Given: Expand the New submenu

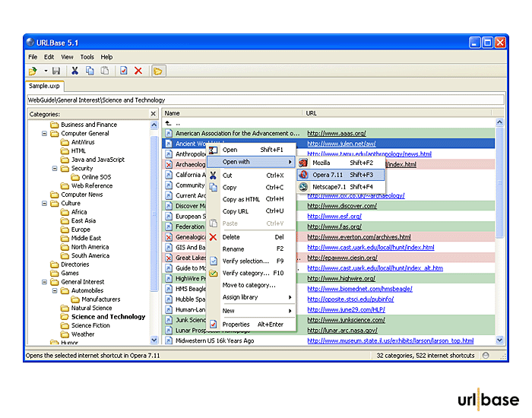Looking at the screenshot, I should click(252, 311).
